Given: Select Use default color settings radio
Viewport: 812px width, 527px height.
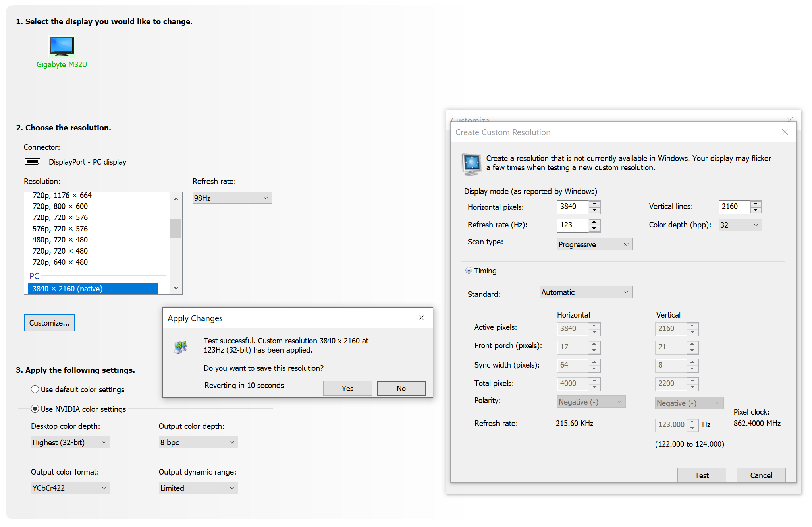Looking at the screenshot, I should (35, 389).
